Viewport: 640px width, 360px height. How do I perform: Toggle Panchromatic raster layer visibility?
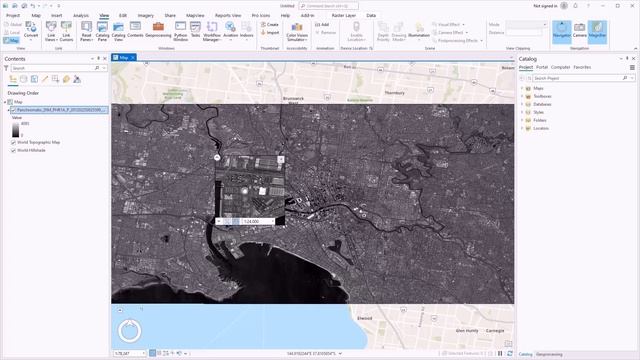[x=13, y=110]
